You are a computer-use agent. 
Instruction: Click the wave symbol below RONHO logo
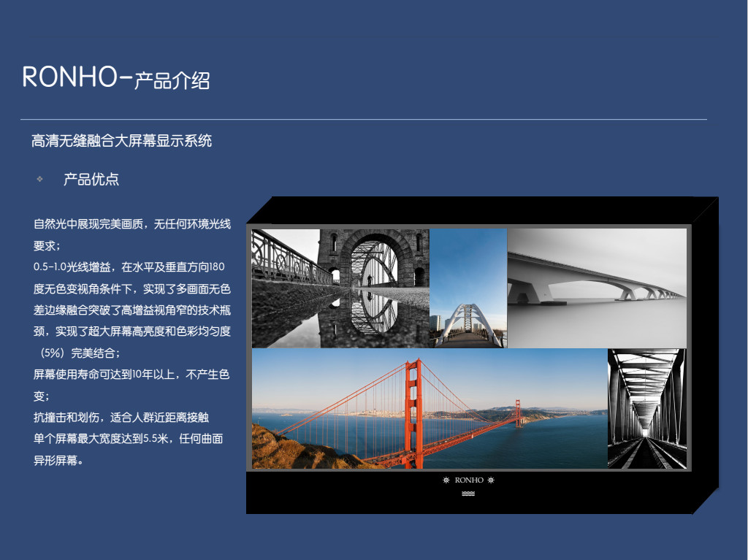click(468, 494)
